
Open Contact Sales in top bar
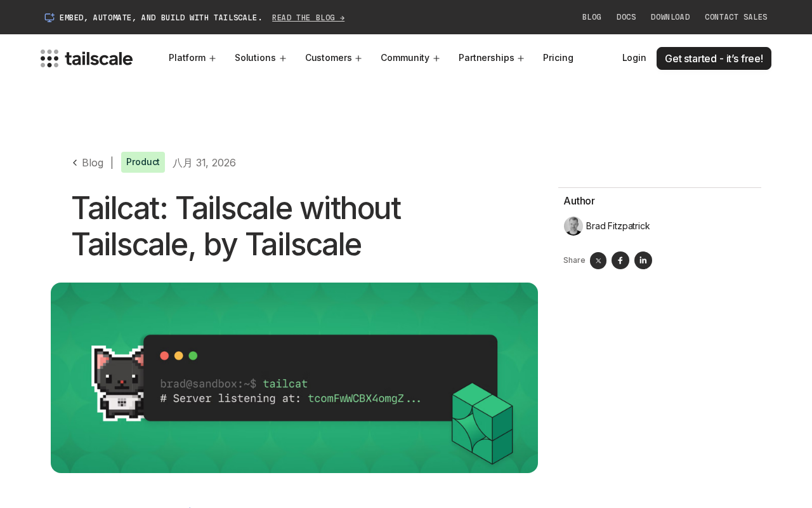[736, 17]
